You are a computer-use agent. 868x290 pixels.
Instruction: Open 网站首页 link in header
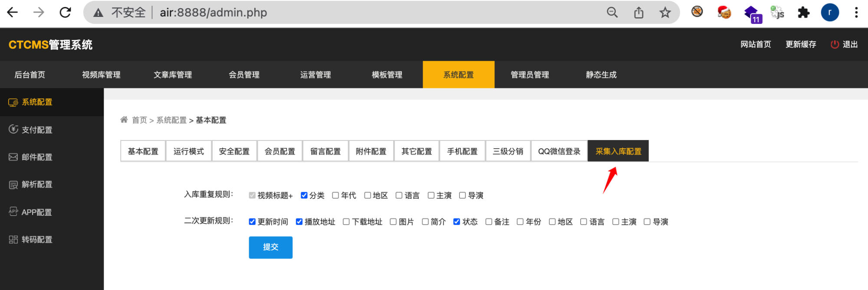pos(756,44)
